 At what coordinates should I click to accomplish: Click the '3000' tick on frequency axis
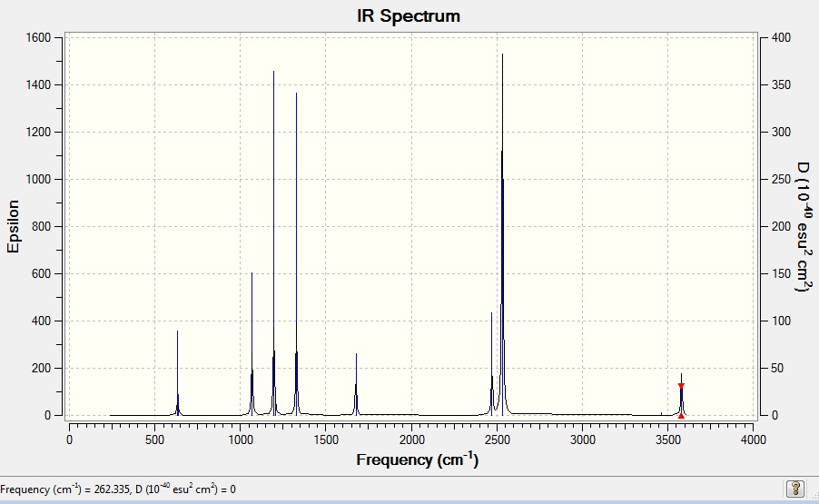click(582, 440)
